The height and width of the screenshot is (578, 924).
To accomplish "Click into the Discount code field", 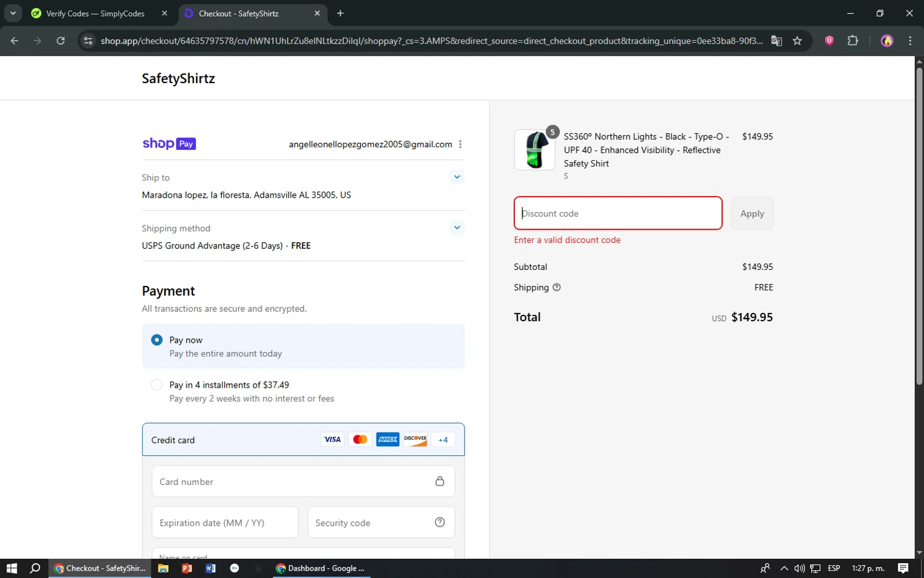I will click(x=617, y=213).
